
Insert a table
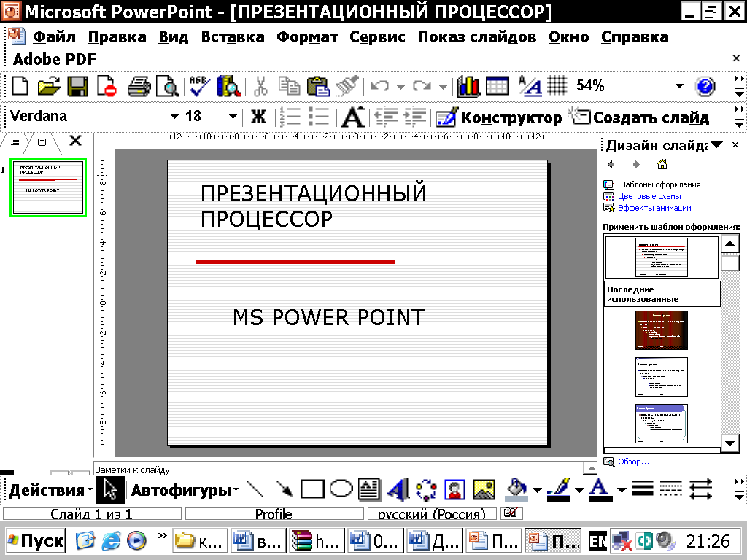497,86
